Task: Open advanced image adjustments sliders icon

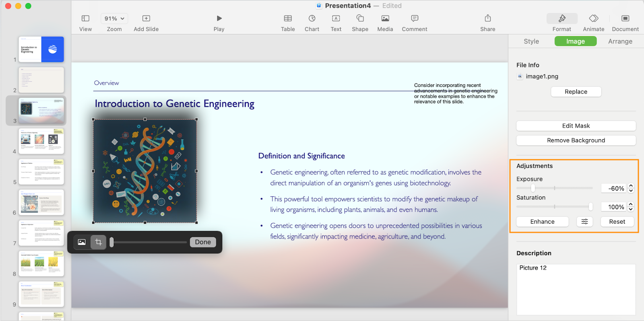Action: point(584,222)
